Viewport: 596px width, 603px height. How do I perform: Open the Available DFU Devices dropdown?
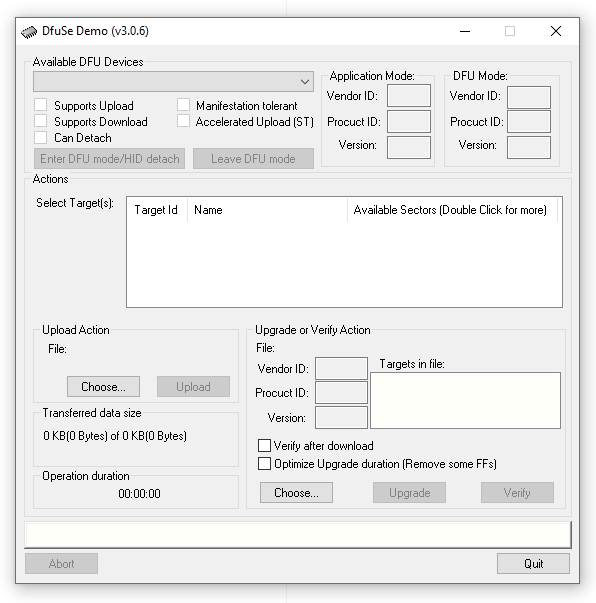[173, 82]
